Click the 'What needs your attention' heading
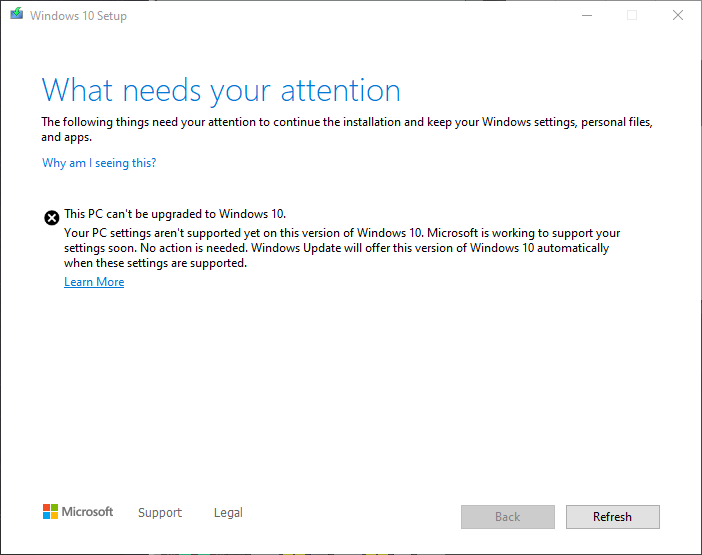This screenshot has width=702, height=555. point(221,90)
